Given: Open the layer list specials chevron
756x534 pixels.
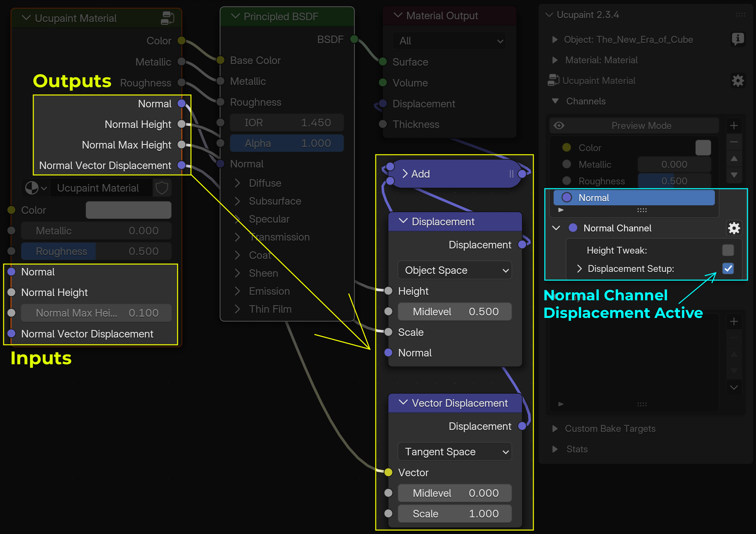Looking at the screenshot, I should click(x=734, y=387).
